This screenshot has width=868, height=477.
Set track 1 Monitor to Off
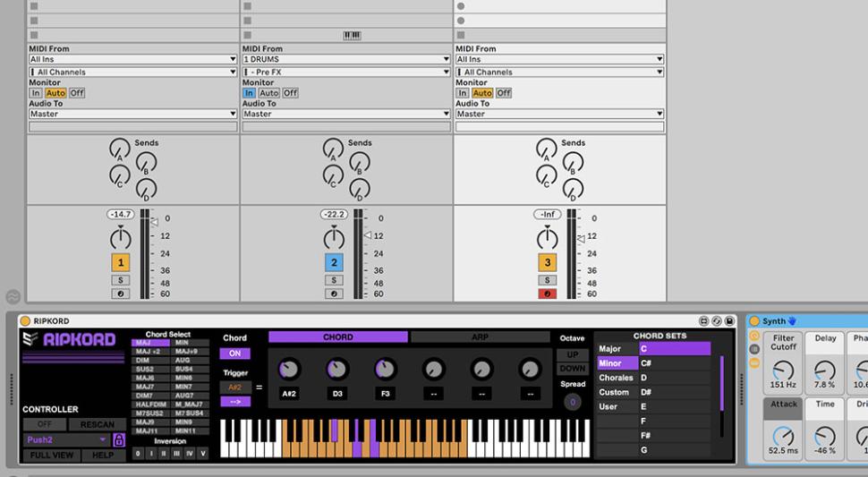click(77, 93)
